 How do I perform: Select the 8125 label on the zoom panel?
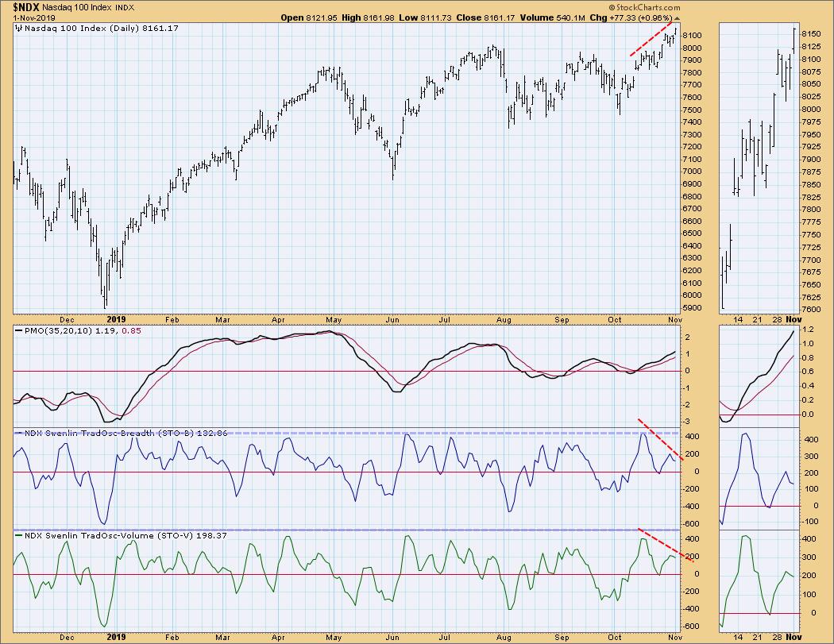(x=811, y=46)
